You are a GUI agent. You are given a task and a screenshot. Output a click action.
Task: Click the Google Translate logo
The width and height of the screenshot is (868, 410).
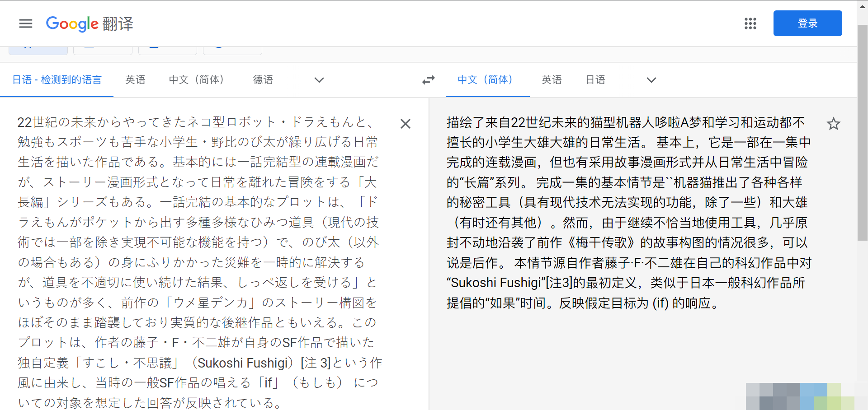(90, 23)
